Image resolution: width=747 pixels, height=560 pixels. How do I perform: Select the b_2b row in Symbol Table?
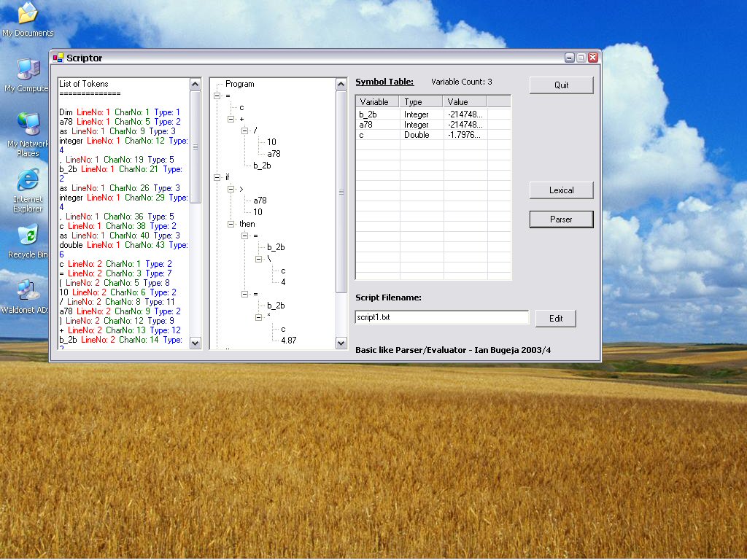click(433, 114)
